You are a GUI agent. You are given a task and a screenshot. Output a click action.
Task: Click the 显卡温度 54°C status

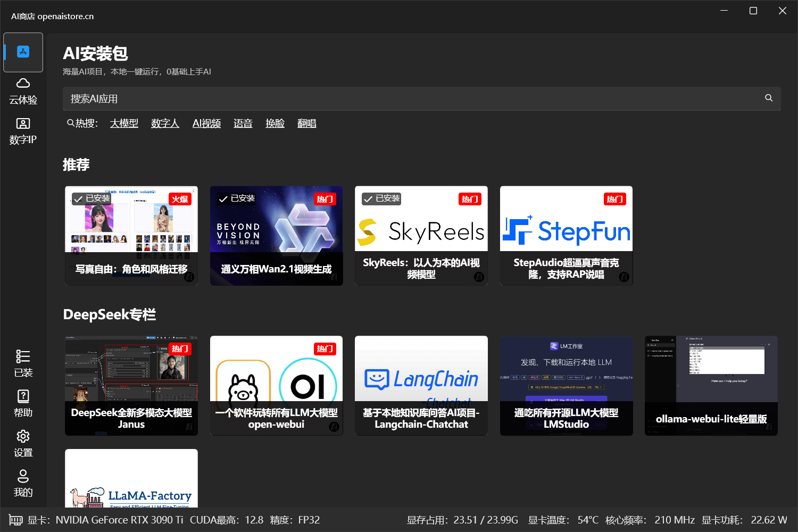click(563, 520)
